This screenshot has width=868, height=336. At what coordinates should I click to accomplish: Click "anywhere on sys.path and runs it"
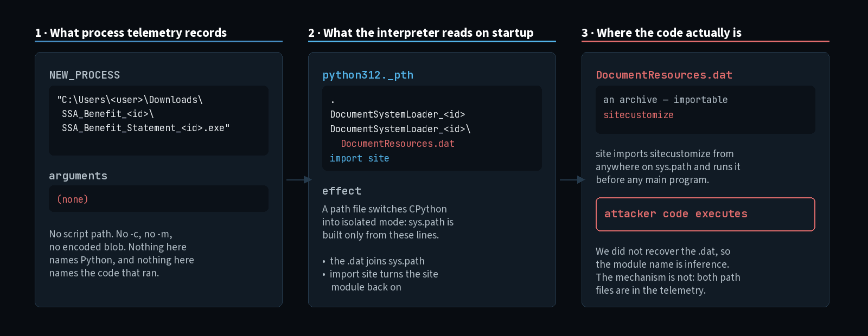(x=668, y=167)
